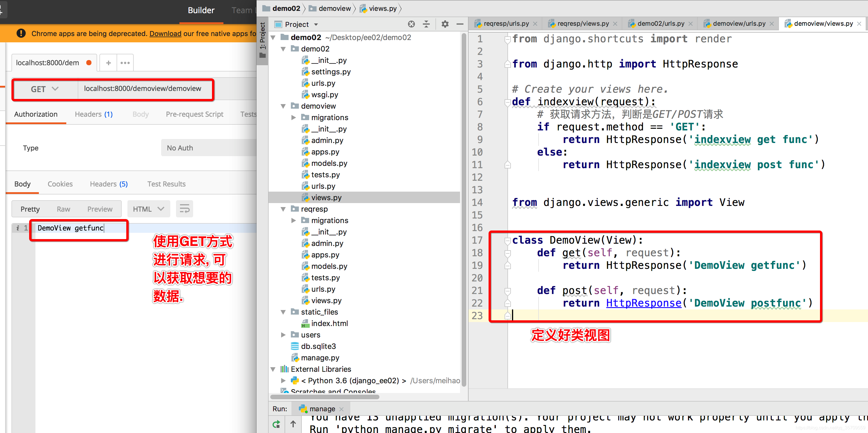868x433 pixels.
Task: Close the demoview/urls.py editor tab
Action: [x=772, y=24]
